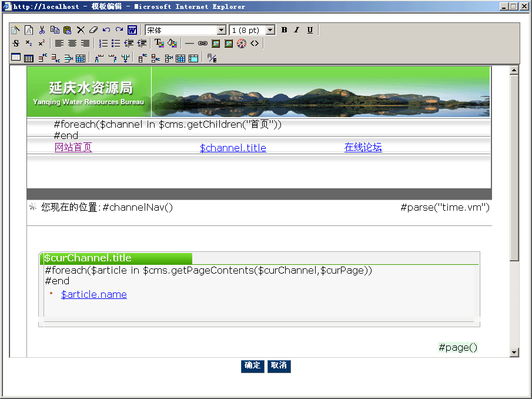Click the Paste icon
The image size is (532, 399).
coord(66,29)
